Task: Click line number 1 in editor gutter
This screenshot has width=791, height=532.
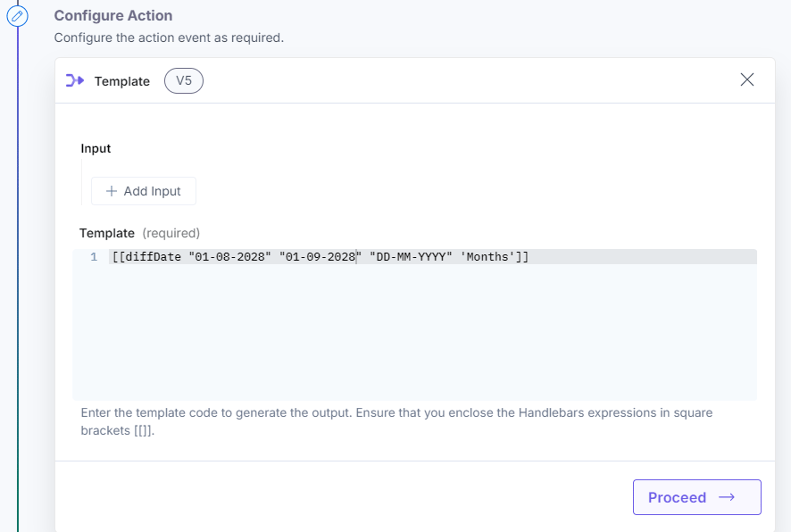Action: point(94,257)
